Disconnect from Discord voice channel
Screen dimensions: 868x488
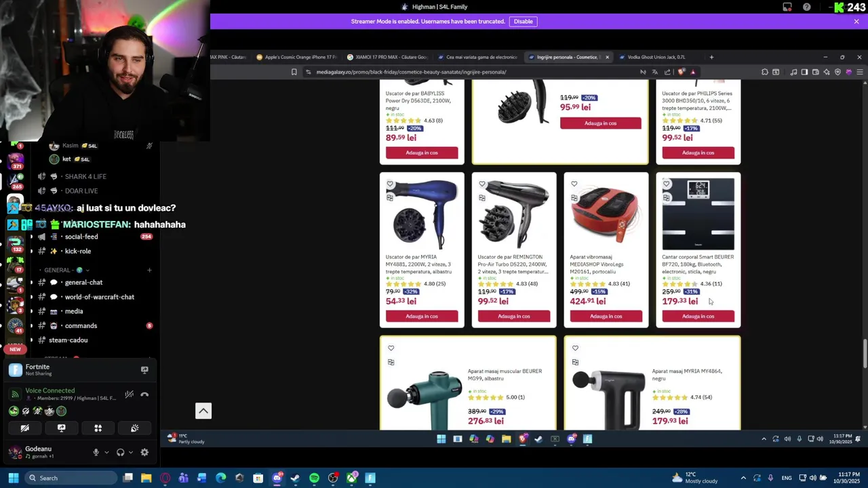(144, 394)
